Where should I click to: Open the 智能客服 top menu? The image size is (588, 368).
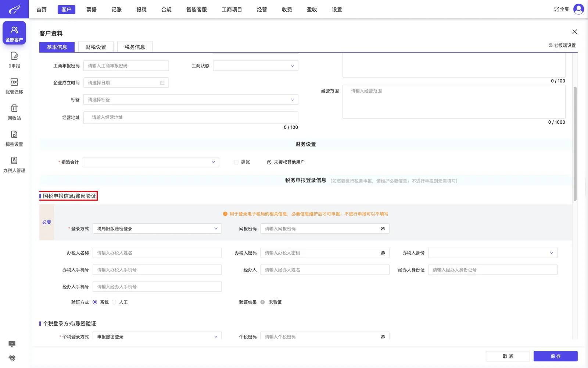point(197,10)
